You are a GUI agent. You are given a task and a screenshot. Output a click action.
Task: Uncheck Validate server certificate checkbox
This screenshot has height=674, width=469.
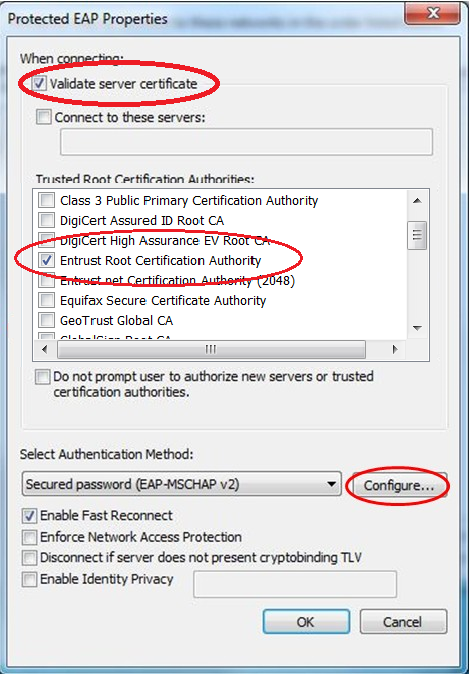pos(40,83)
